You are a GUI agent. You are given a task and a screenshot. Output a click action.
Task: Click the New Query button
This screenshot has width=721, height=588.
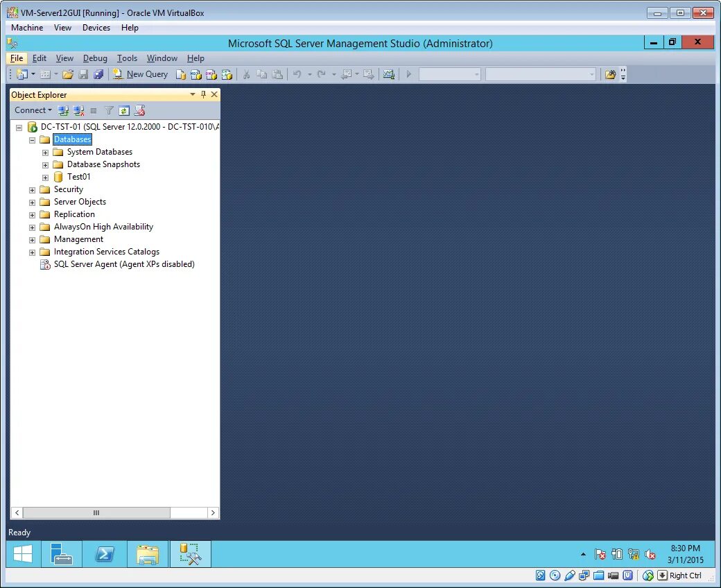coord(141,74)
